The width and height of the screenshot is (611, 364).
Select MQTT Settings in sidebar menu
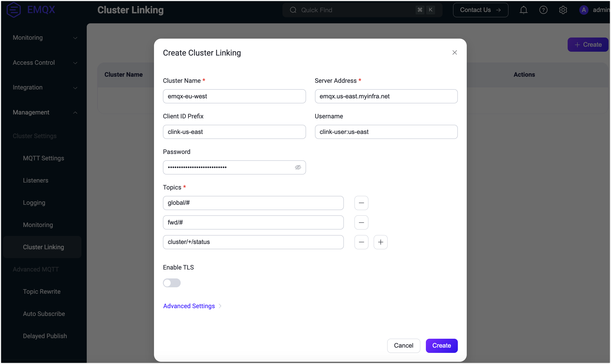pyautogui.click(x=43, y=158)
